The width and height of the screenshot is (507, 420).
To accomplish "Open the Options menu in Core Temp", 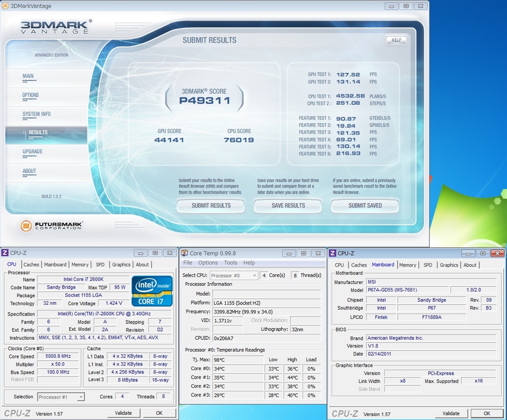I will pos(208,263).
